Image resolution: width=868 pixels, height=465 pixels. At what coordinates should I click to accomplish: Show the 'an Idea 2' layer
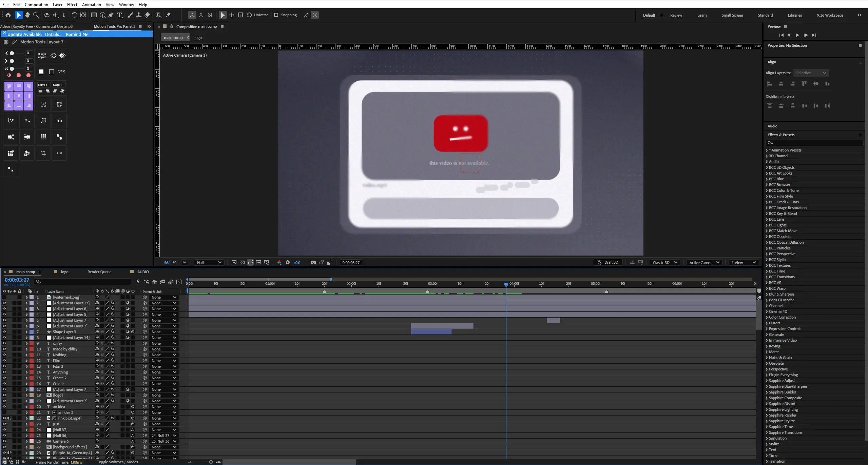4,412
